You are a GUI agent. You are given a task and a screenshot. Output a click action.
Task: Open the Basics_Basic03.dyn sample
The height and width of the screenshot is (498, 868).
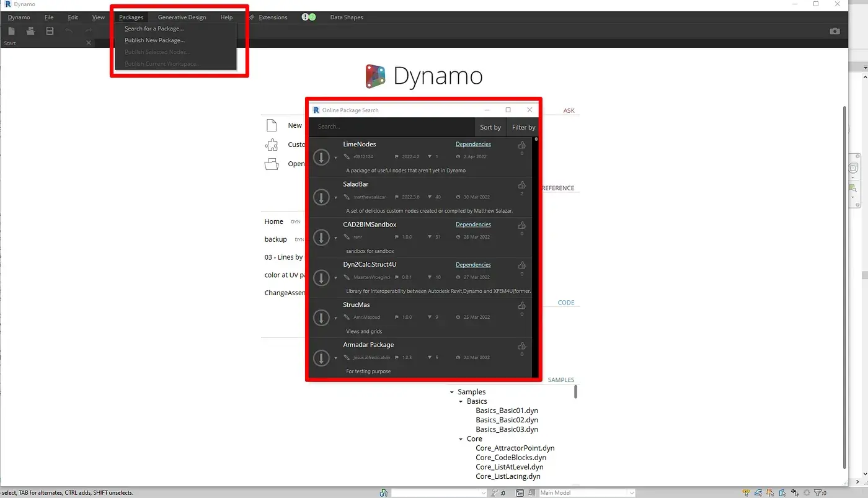click(507, 429)
